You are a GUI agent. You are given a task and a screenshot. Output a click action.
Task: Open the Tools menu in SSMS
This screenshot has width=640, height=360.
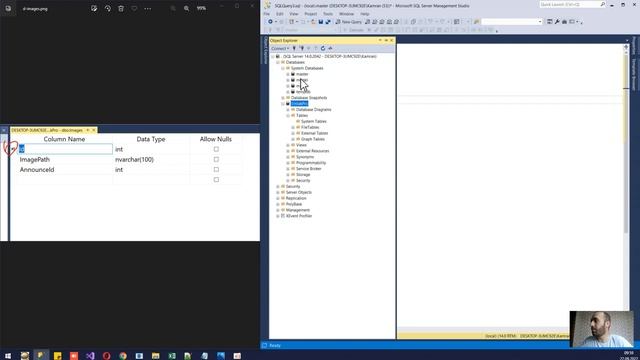click(x=328, y=14)
